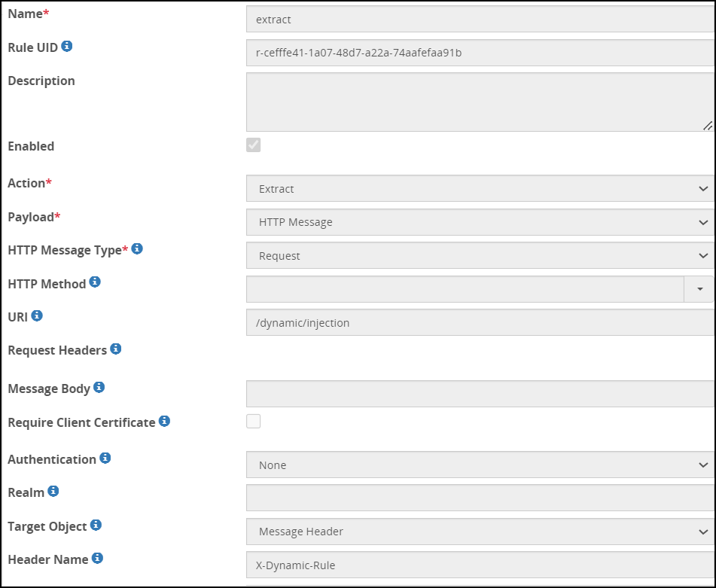Click the Header Name info icon
The height and width of the screenshot is (588, 716).
(98, 559)
